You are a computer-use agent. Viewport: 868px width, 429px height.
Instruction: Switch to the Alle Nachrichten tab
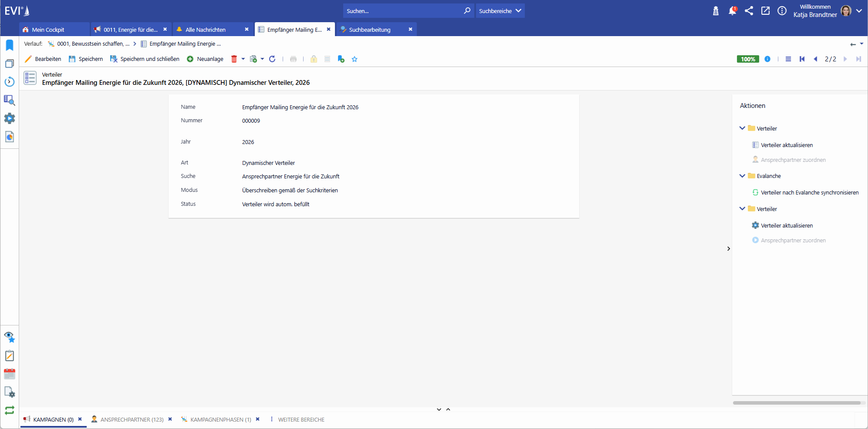(206, 30)
